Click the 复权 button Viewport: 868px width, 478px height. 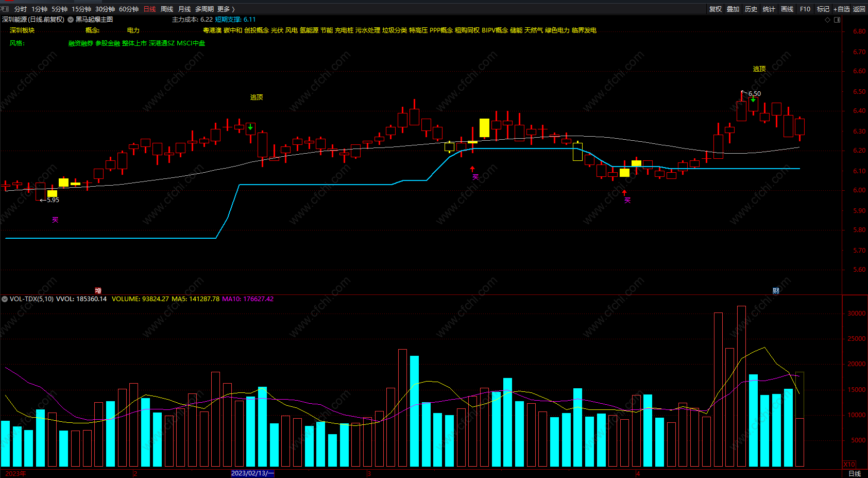(716, 9)
